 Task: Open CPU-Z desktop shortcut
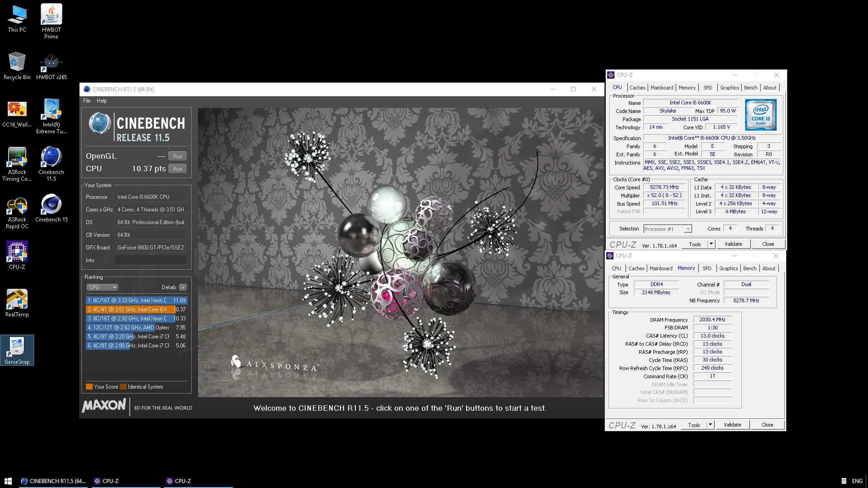[x=17, y=255]
